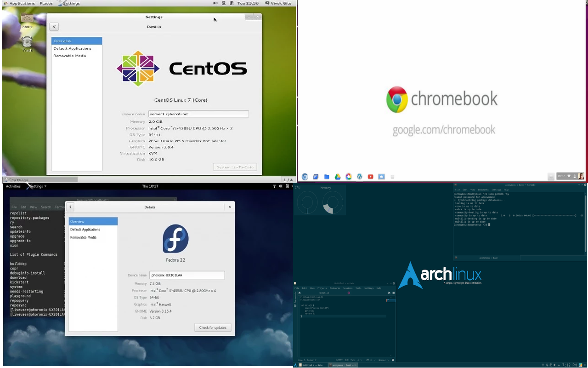Viewport: 588px width, 368px height.
Task: Click Thu 10:17 clock in Fedora top bar
Action: (x=150, y=186)
